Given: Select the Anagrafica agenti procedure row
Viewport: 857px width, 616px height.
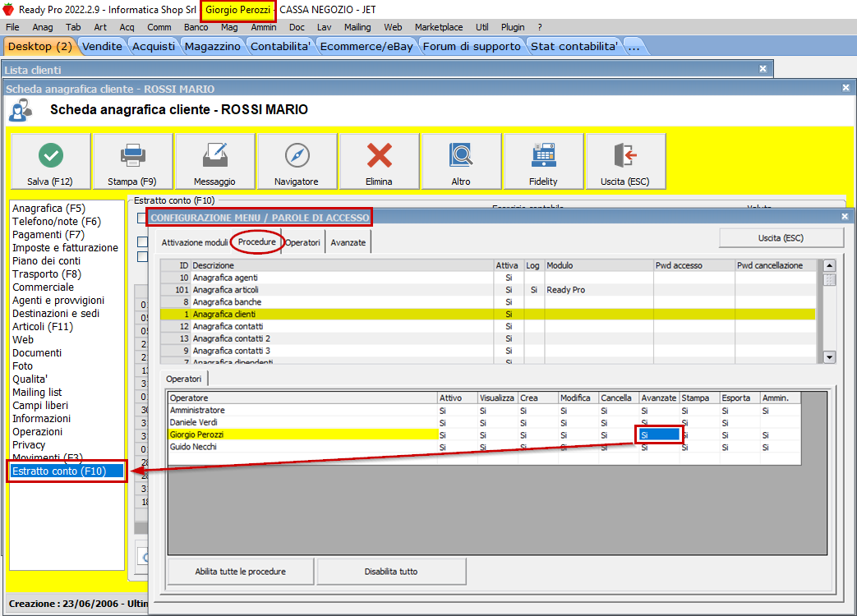Looking at the screenshot, I should (487, 278).
